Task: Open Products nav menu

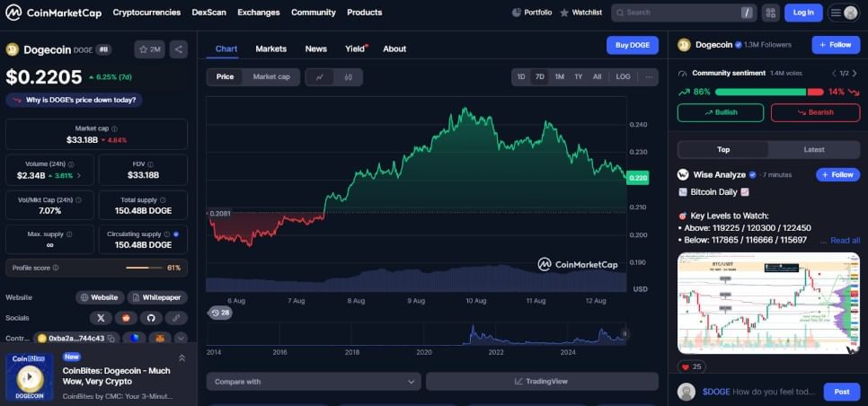Action: [364, 13]
